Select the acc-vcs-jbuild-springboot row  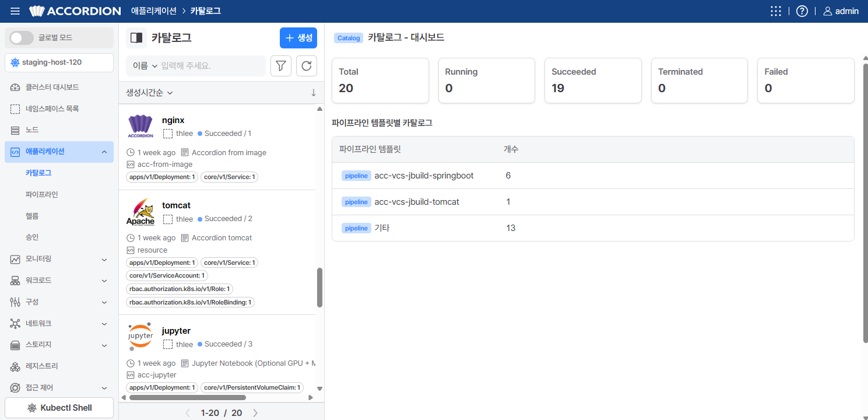pyautogui.click(x=593, y=176)
